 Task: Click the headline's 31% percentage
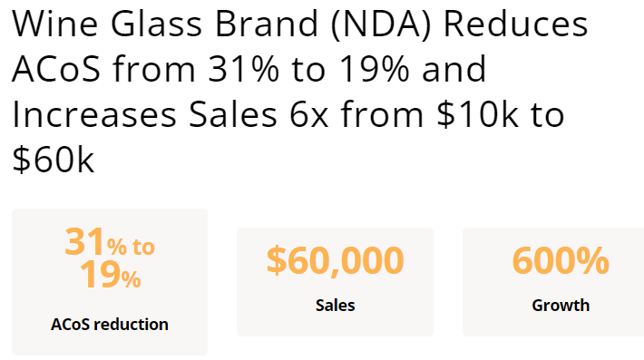click(x=243, y=70)
